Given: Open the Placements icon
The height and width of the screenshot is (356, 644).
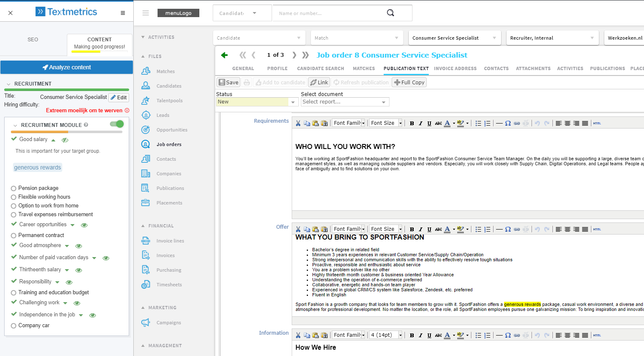Looking at the screenshot, I should [x=145, y=203].
